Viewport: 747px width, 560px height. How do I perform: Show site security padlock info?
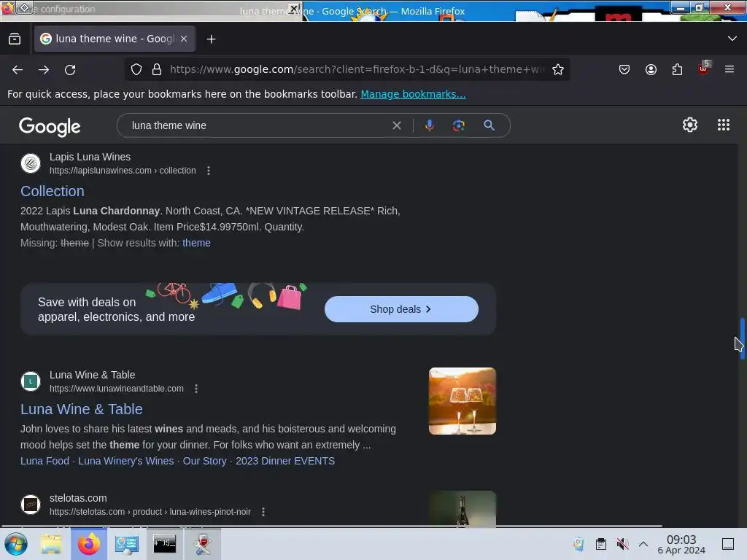(157, 69)
